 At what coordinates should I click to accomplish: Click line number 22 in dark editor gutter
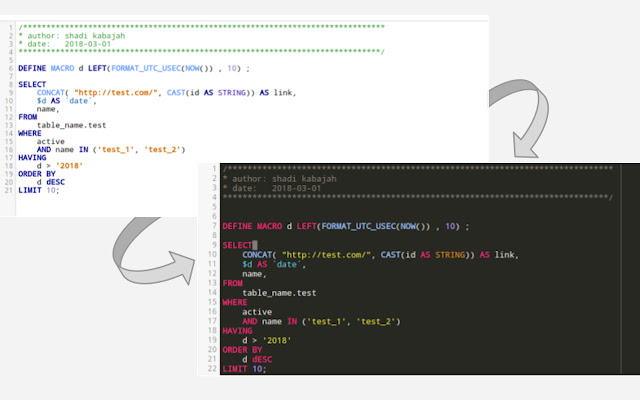(212, 369)
